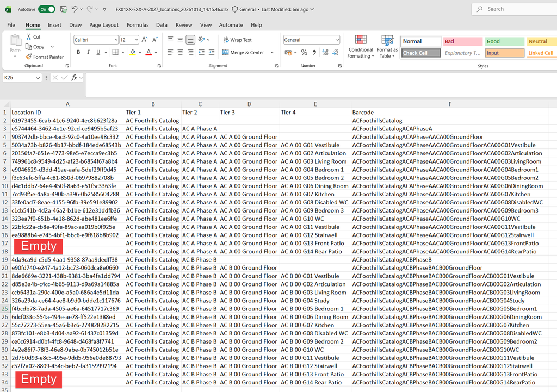Click the Orientation text angle icon
This screenshot has height=392, width=557.
201,40
